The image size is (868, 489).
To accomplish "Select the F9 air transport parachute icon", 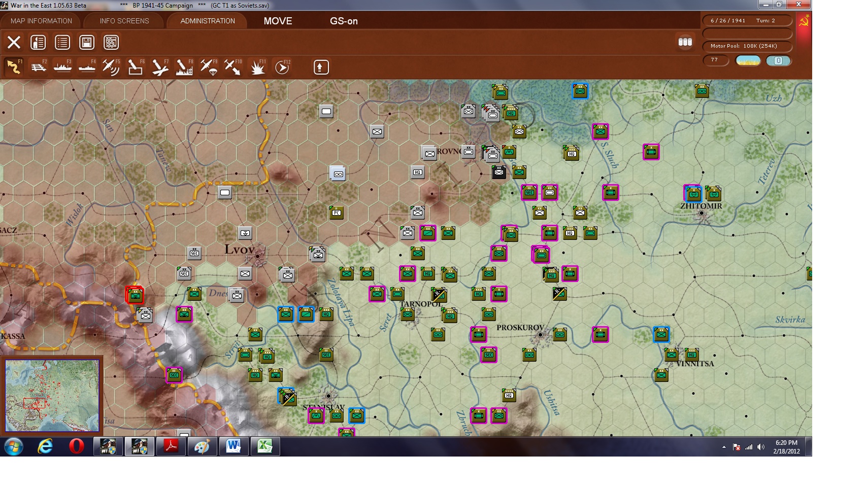I will (x=209, y=67).
